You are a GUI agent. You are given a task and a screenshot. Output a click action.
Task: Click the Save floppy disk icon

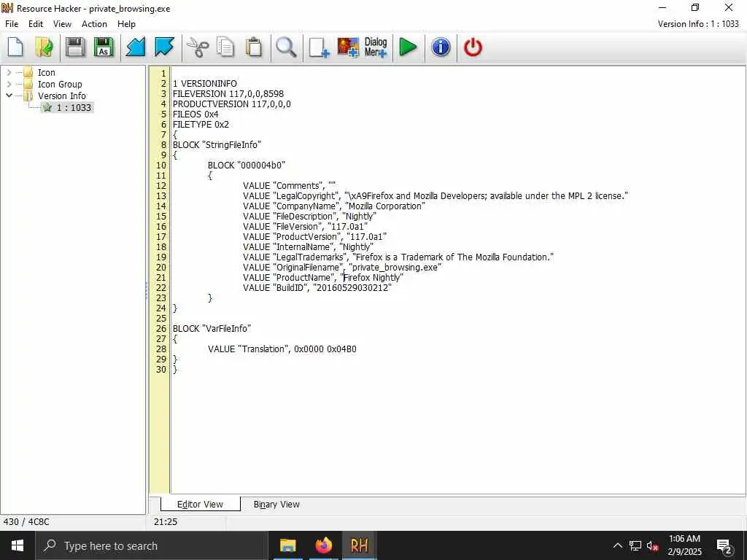pos(75,47)
